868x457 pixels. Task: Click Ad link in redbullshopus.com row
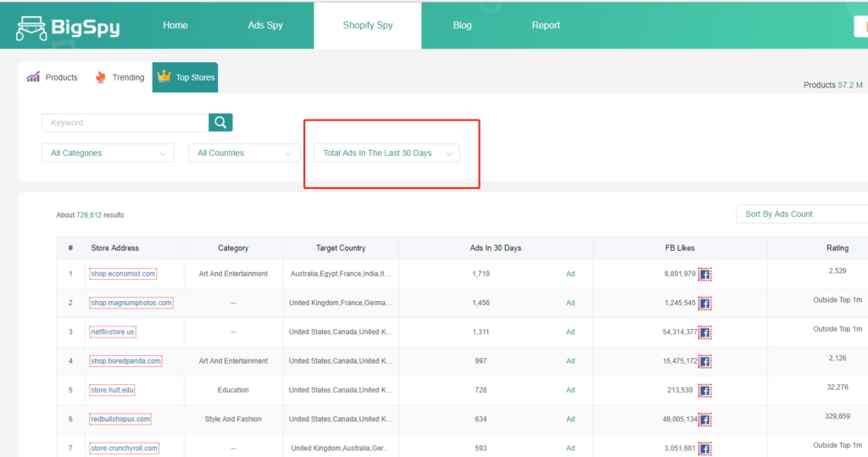pyautogui.click(x=570, y=420)
